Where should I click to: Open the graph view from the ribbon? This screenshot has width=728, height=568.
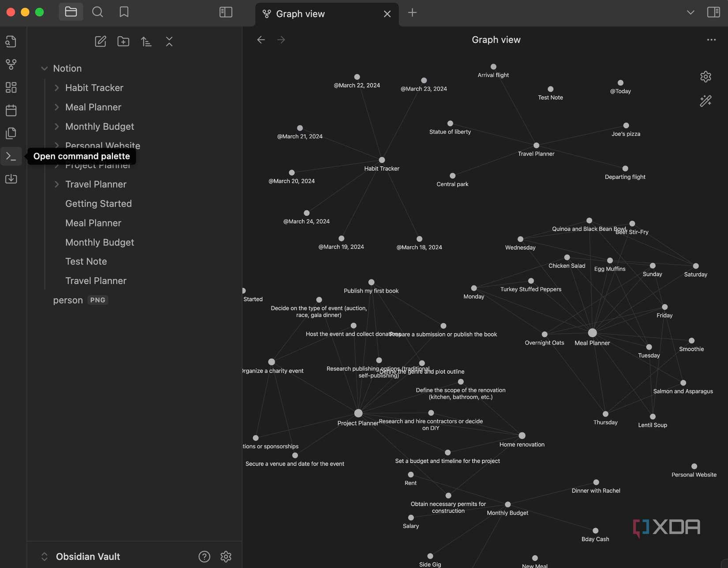click(x=11, y=64)
